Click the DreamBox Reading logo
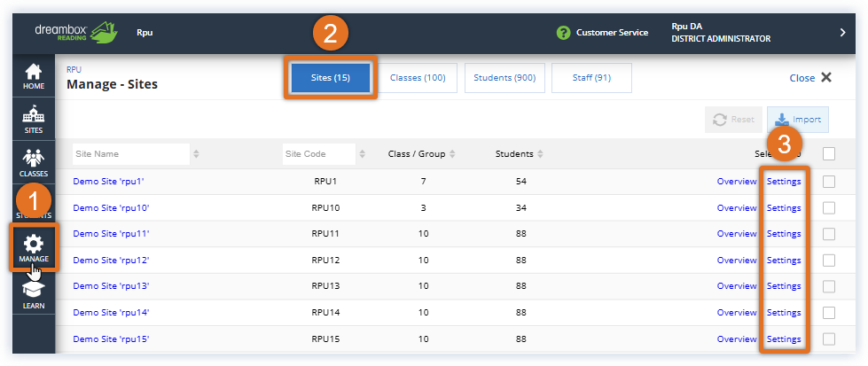The image size is (868, 366). [x=76, y=33]
